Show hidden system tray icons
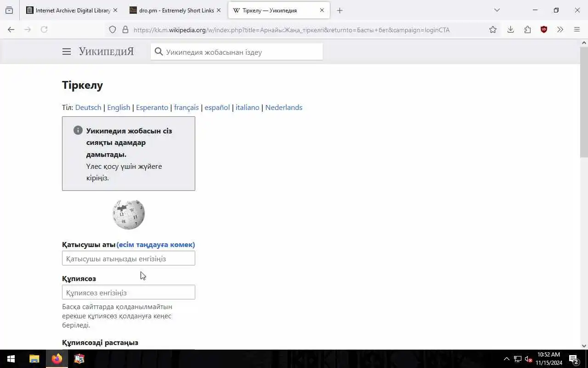The width and height of the screenshot is (588, 368). tap(506, 359)
